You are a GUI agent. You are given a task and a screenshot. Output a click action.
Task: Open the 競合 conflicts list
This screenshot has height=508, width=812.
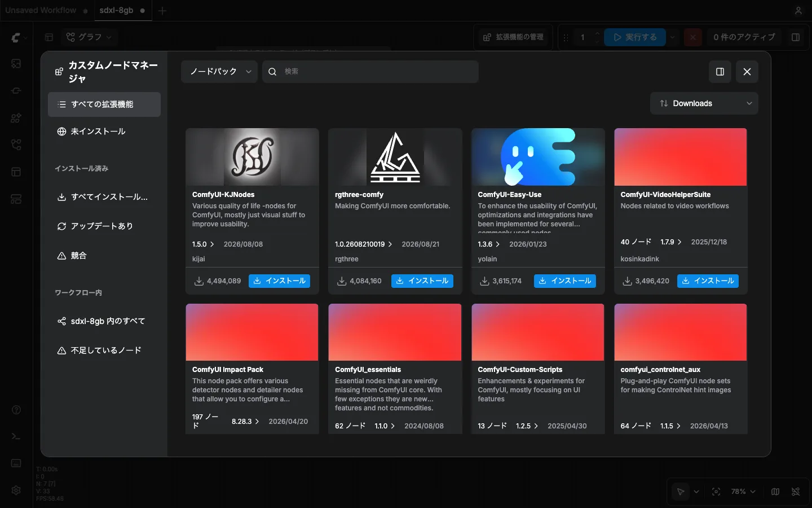click(x=104, y=256)
